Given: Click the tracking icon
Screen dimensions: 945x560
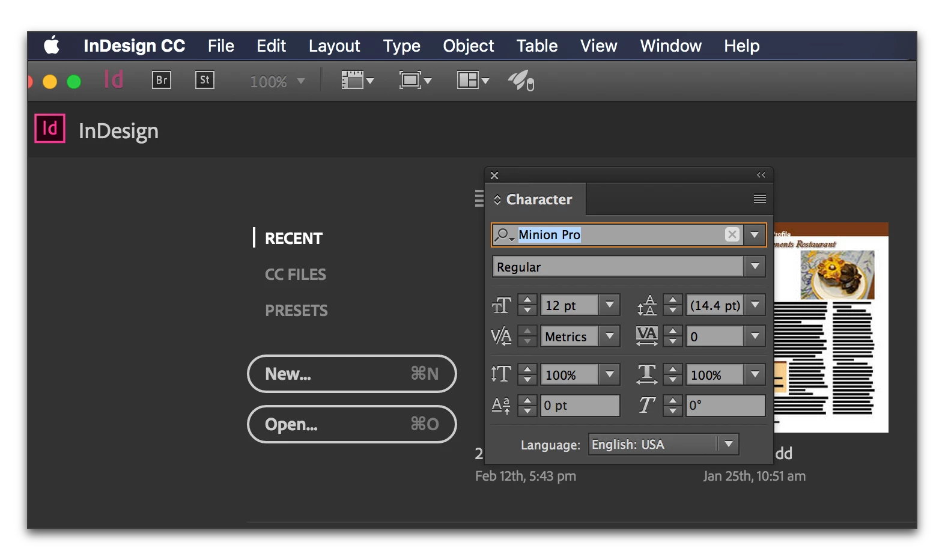Looking at the screenshot, I should point(646,336).
